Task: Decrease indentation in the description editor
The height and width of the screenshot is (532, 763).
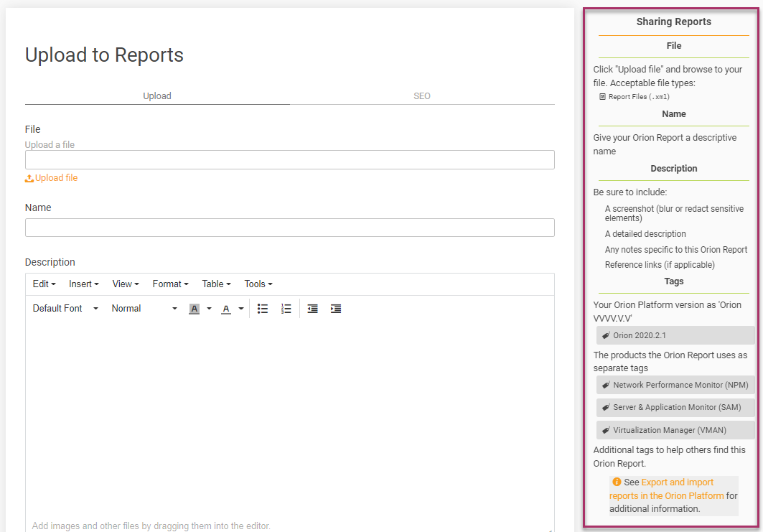Action: (312, 308)
